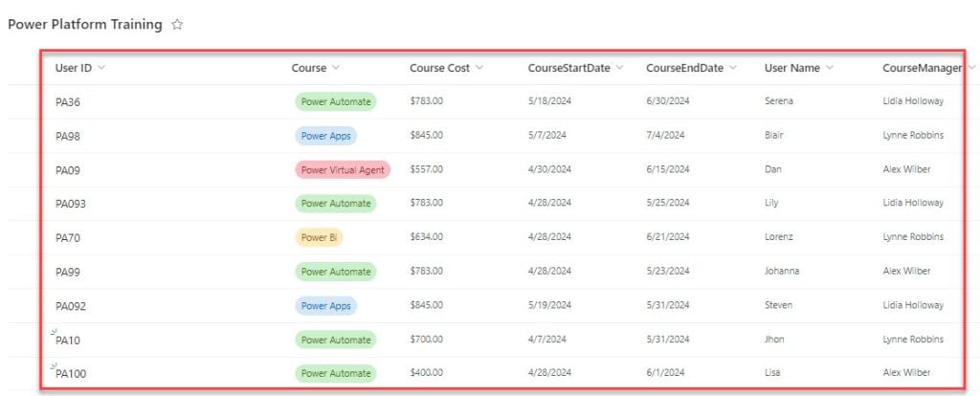The height and width of the screenshot is (396, 980).
Task: Click the 4/7/2024 start date
Action: (x=546, y=340)
